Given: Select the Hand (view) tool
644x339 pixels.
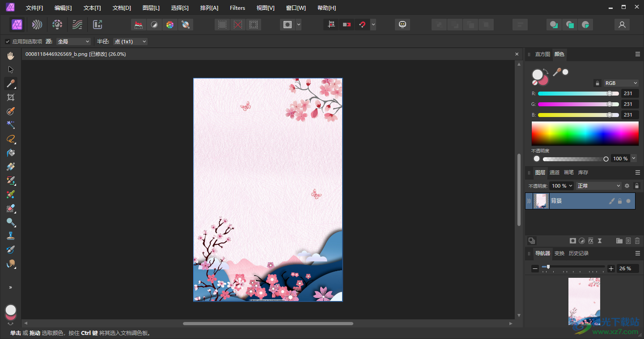Looking at the screenshot, I should point(11,56).
